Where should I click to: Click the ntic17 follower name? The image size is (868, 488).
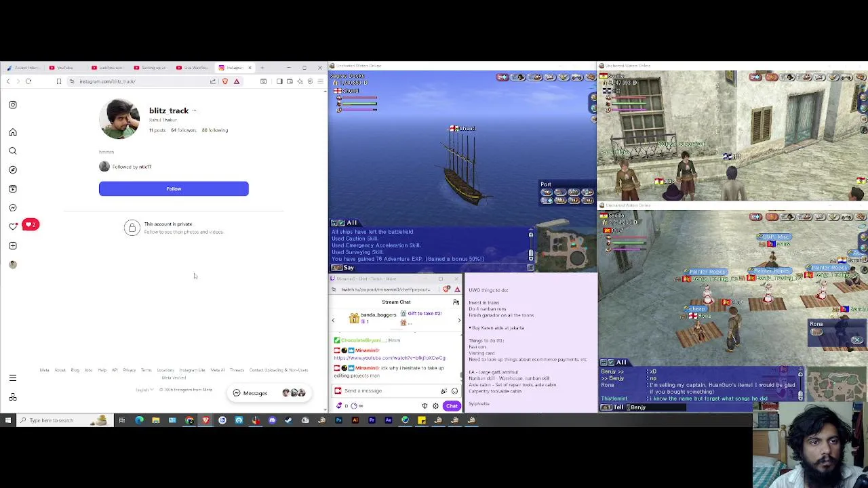tap(145, 167)
